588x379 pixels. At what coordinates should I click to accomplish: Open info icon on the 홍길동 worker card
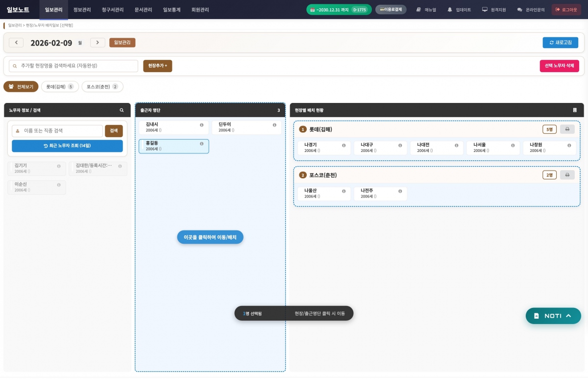click(x=201, y=144)
